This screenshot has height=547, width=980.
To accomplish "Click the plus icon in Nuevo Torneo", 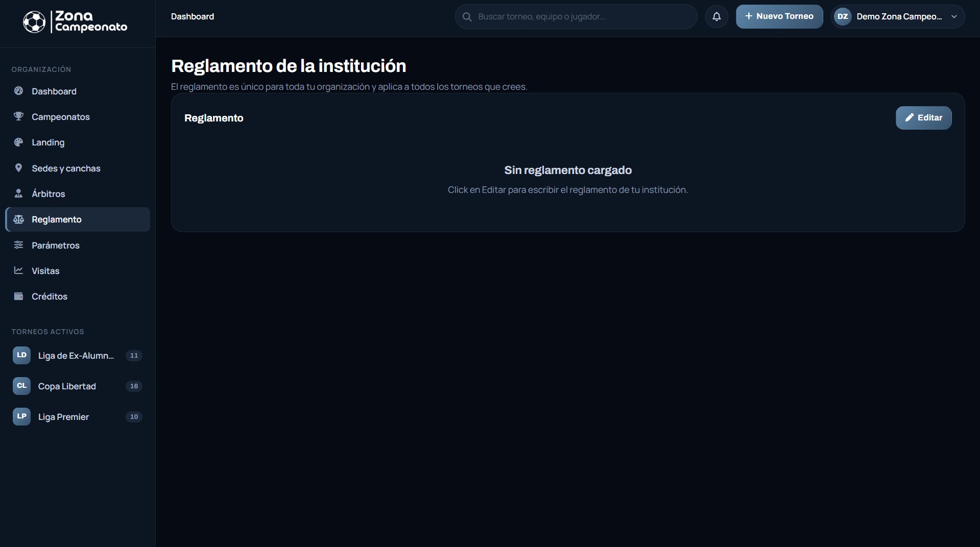I will (749, 16).
